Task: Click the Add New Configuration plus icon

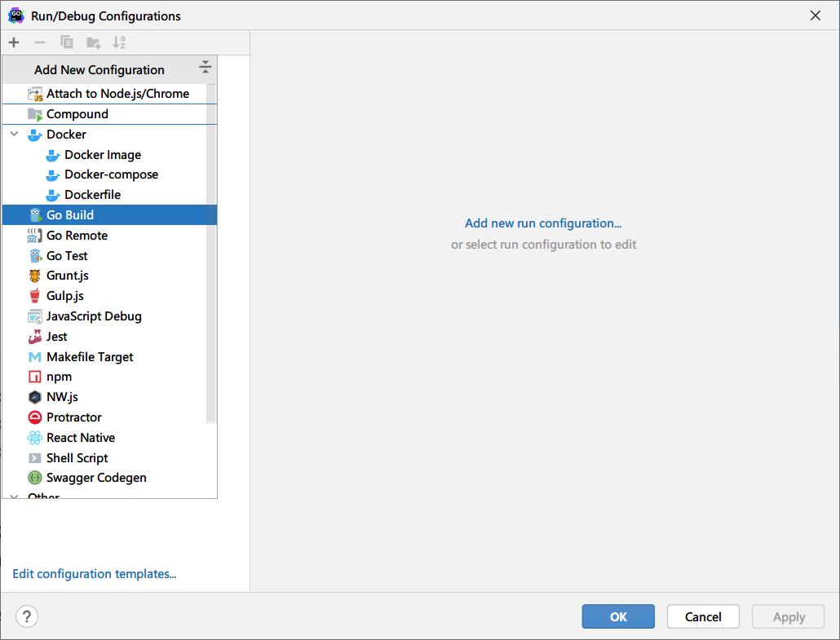Action: pyautogui.click(x=14, y=42)
